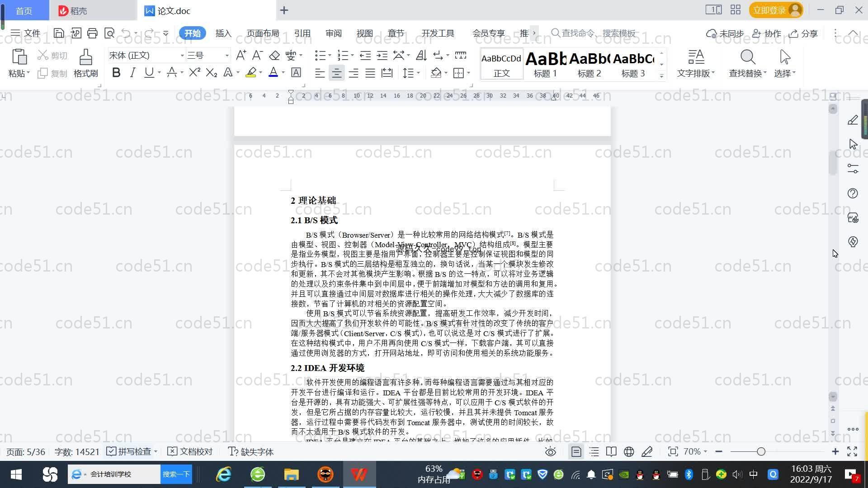Open the font size dropdown
868x488 pixels.
click(227, 56)
